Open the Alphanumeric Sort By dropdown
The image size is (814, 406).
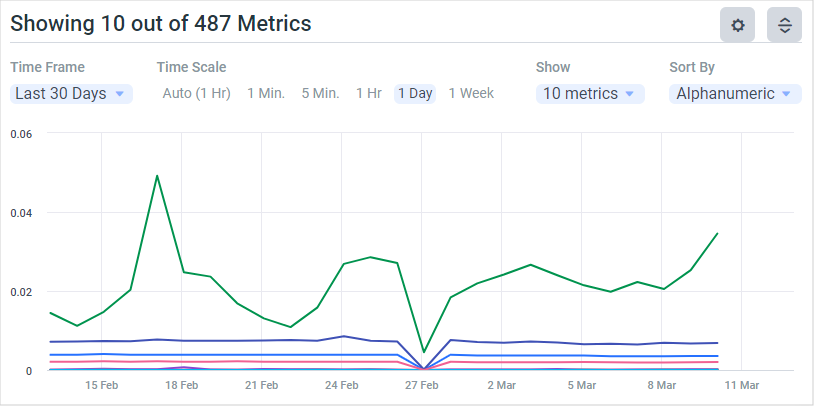[x=735, y=94]
